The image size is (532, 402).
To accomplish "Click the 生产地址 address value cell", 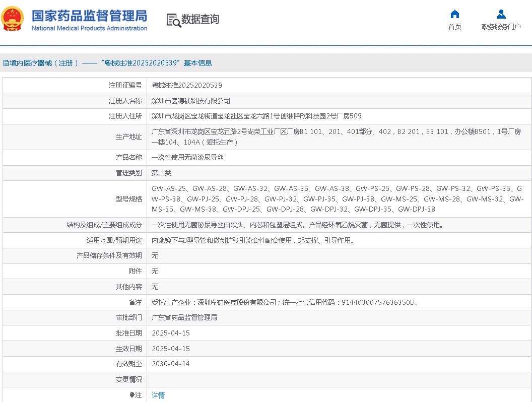I will click(338, 137).
